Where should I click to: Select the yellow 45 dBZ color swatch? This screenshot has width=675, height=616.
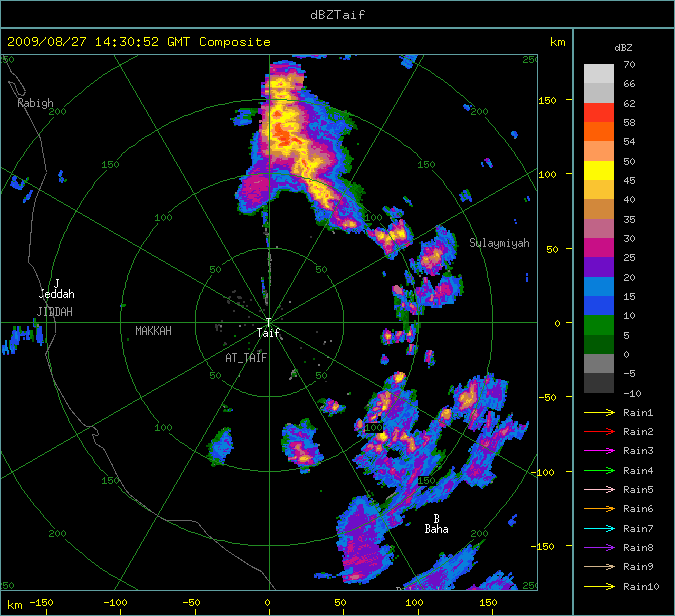(599, 170)
